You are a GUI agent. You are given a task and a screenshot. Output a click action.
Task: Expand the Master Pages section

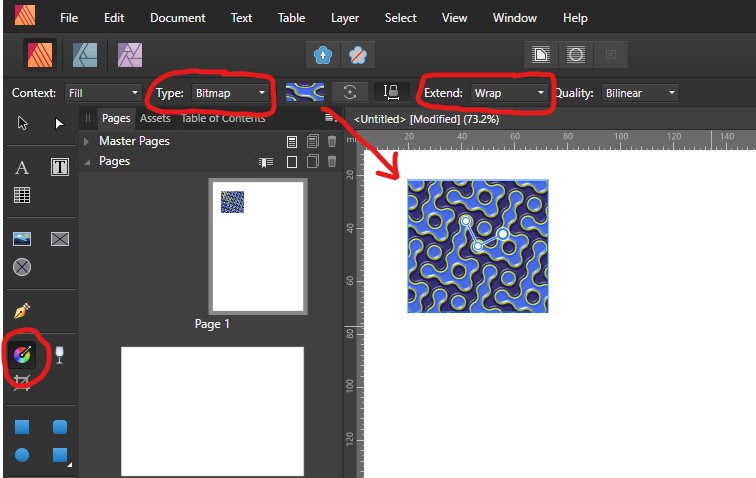tap(86, 141)
